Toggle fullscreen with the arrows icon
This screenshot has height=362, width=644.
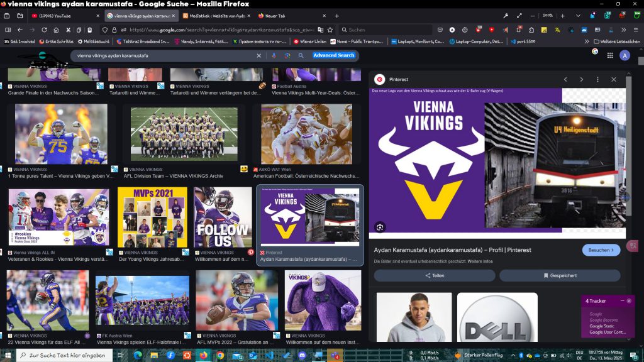pyautogui.click(x=519, y=16)
